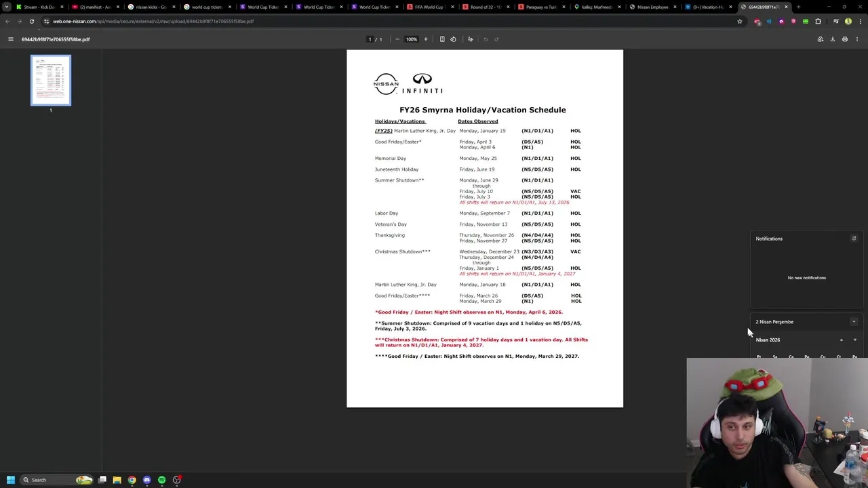The width and height of the screenshot is (868, 488).
Task: Click the 2 Nisan Perşembe date label
Action: click(x=774, y=322)
